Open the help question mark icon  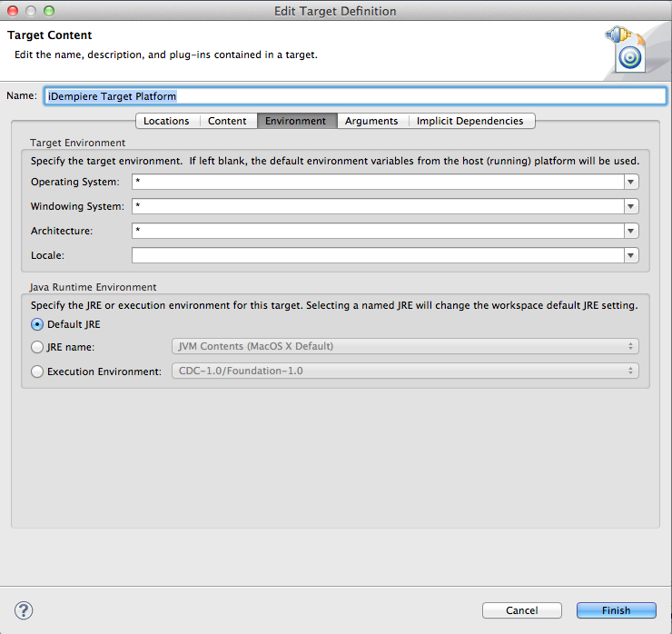24,610
